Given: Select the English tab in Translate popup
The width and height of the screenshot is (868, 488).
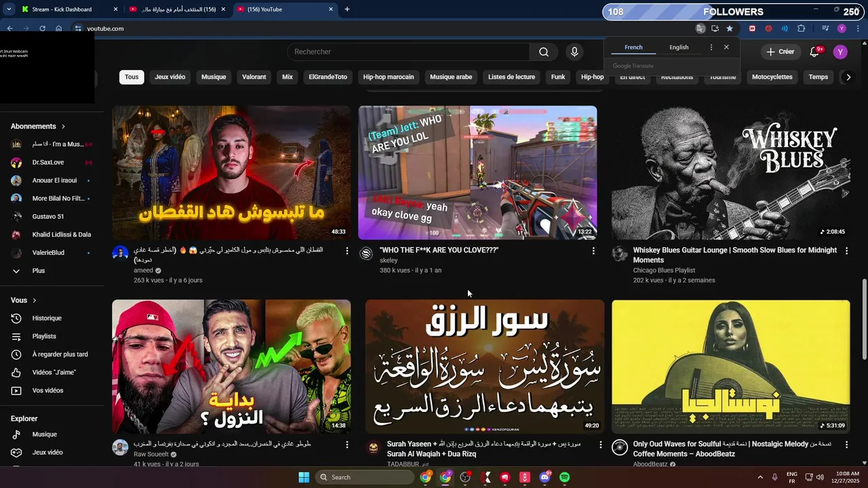Looking at the screenshot, I should click(x=679, y=47).
